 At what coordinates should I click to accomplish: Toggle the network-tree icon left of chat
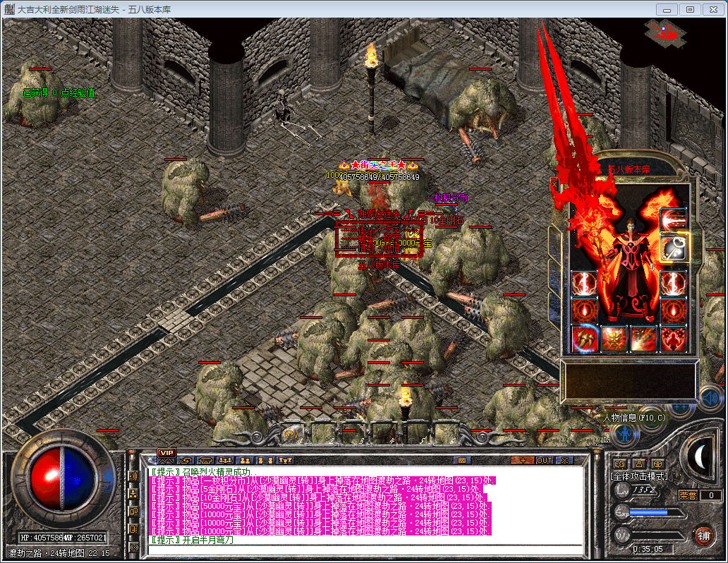tap(134, 494)
